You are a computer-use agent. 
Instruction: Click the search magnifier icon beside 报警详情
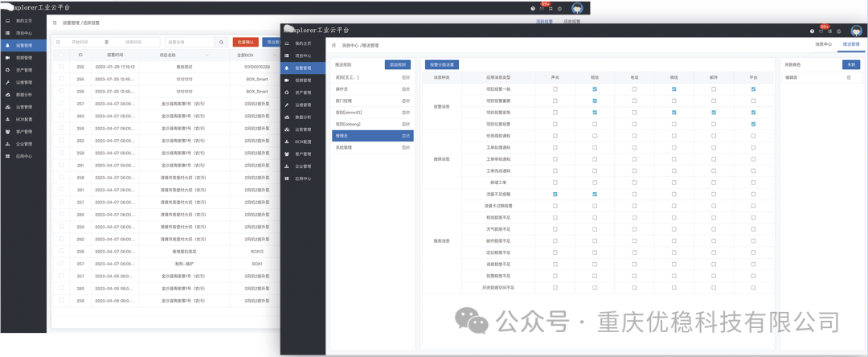[x=222, y=42]
